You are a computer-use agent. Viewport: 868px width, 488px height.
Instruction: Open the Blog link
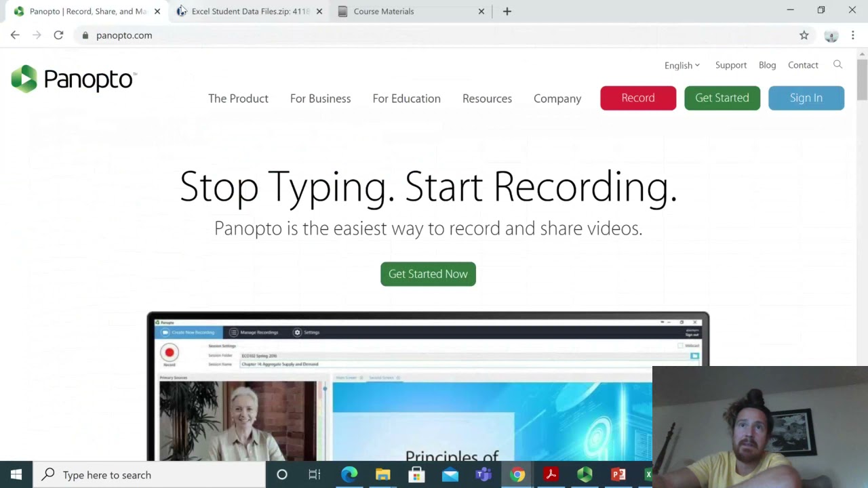tap(767, 65)
